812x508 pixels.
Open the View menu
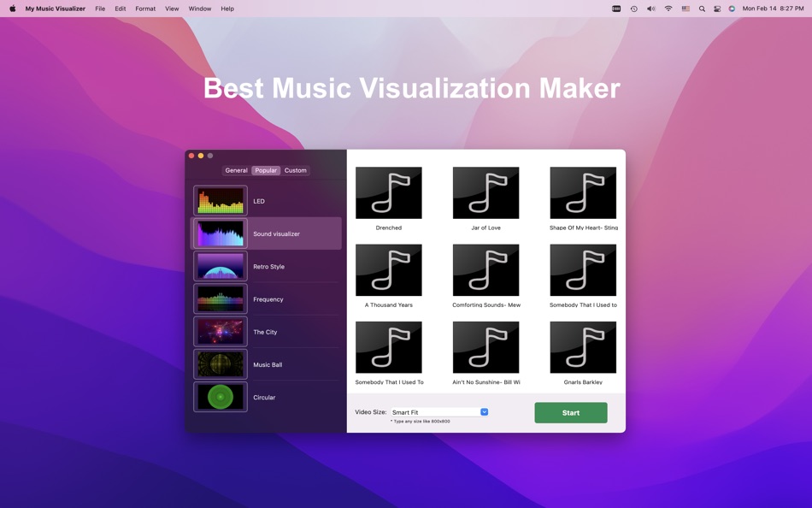click(172, 9)
